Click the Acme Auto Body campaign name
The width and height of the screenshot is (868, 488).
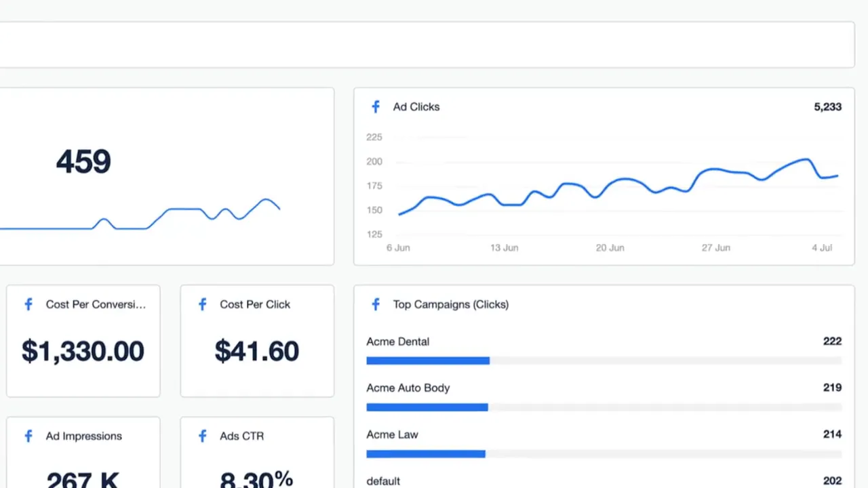pyautogui.click(x=408, y=388)
